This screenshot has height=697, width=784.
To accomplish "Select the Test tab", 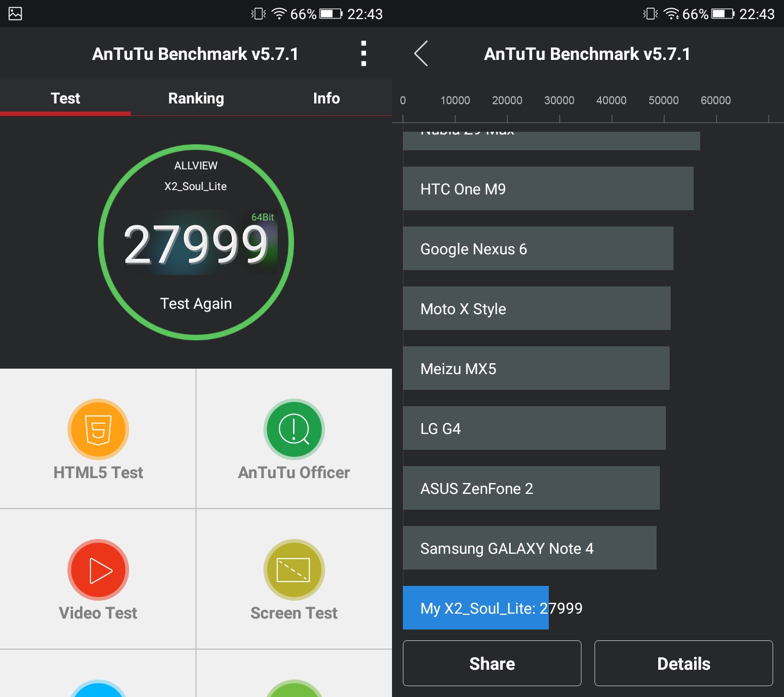I will pos(65,98).
